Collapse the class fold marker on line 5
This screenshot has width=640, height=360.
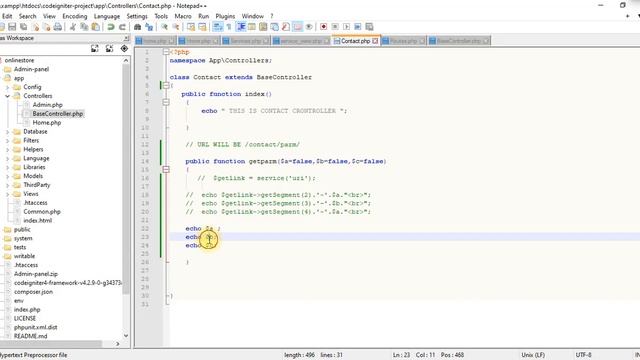[x=166, y=85]
